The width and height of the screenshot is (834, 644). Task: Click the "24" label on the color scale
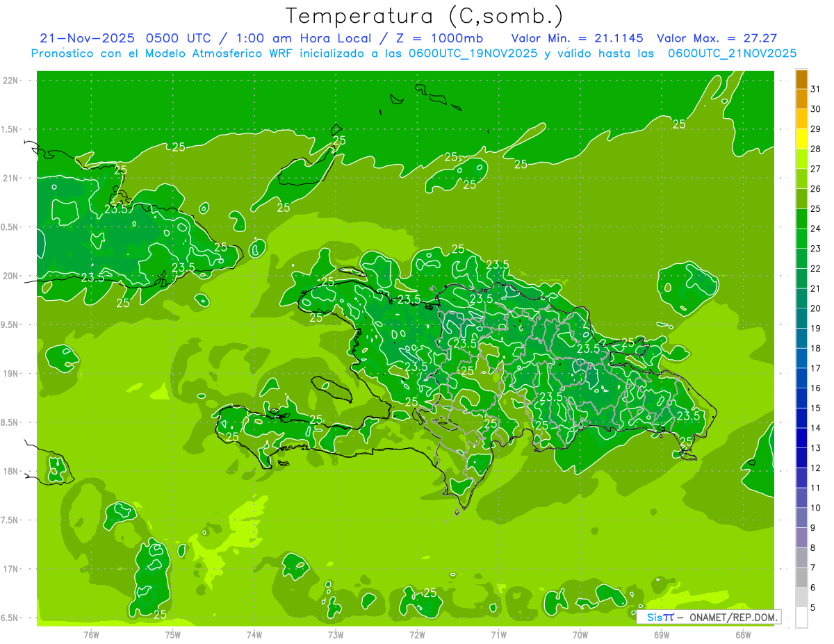click(x=816, y=229)
